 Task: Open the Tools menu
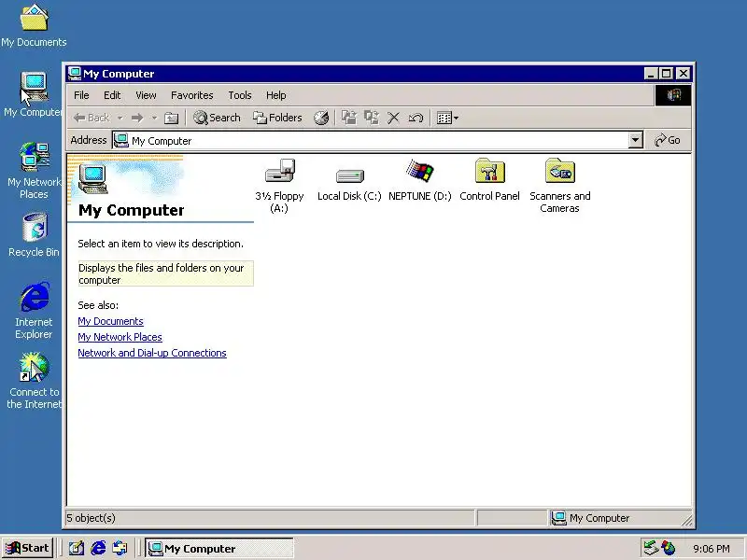tap(240, 95)
